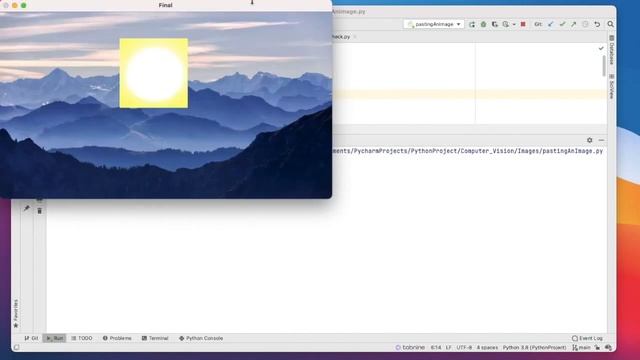
Task: Run with coverage from the toolbar icon
Action: click(495, 24)
